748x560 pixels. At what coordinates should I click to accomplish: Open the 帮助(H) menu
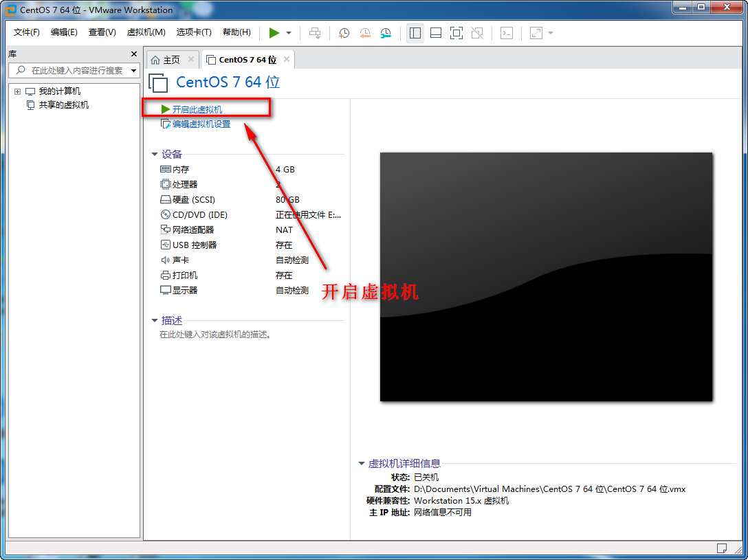[x=236, y=32]
